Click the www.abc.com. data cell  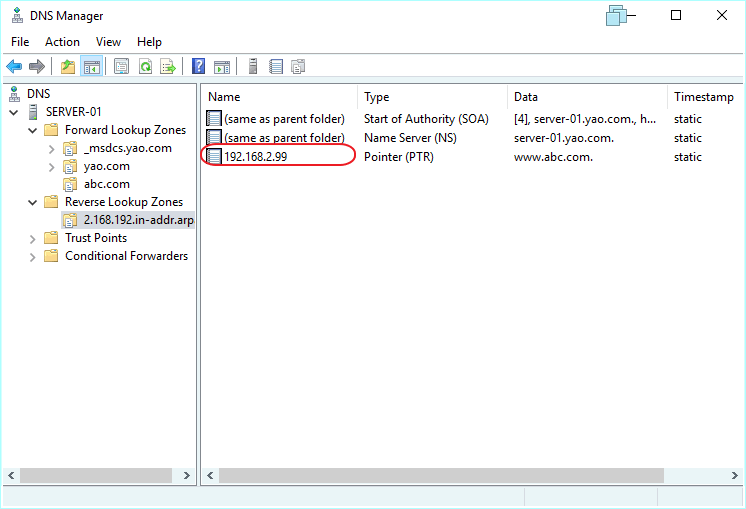pos(553,157)
